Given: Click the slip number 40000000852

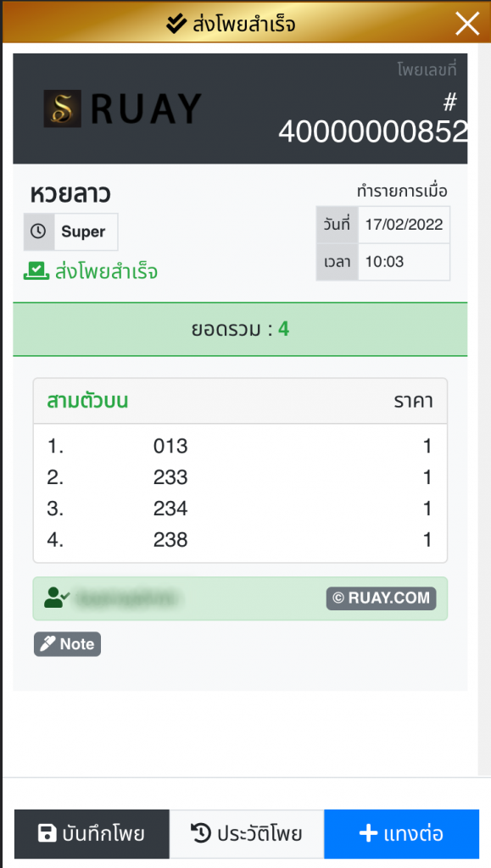Looking at the screenshot, I should 372,131.
